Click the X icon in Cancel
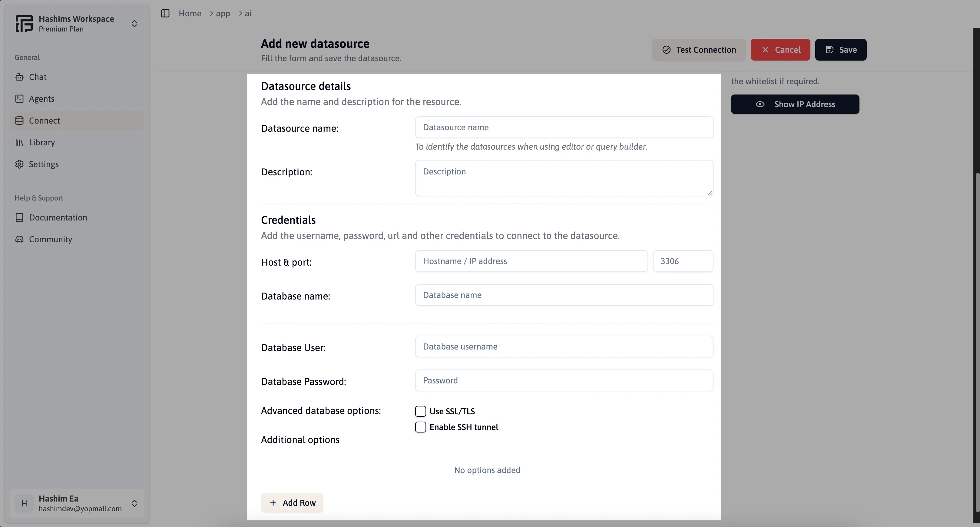The height and width of the screenshot is (527, 980). point(765,50)
